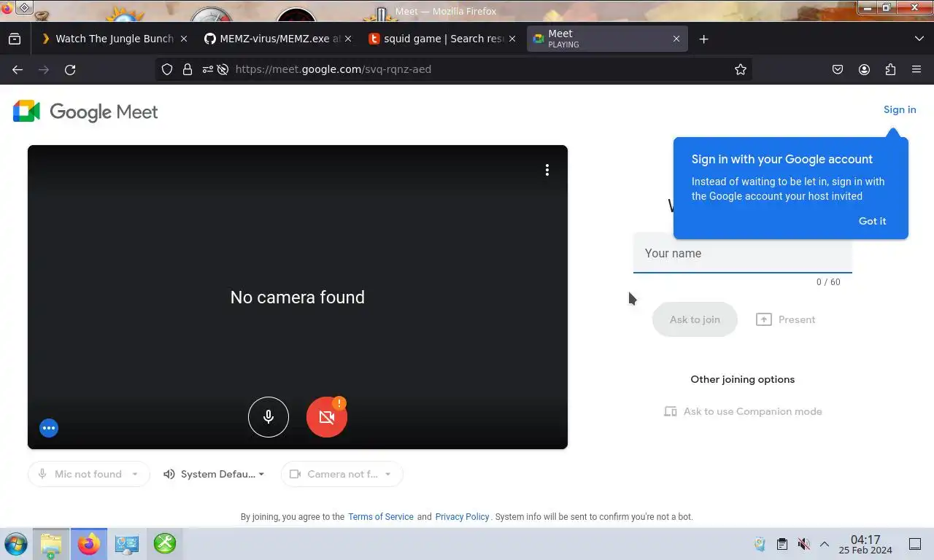Click the Sign in link

pos(900,109)
